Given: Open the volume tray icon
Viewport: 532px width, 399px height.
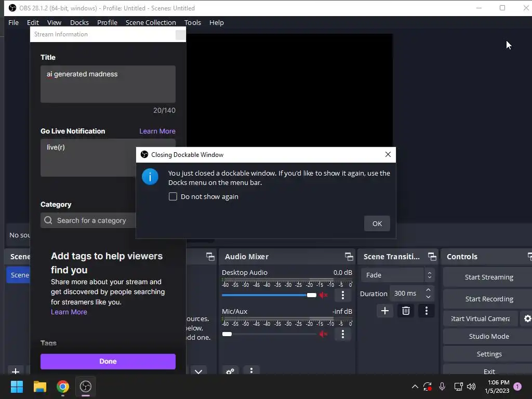Looking at the screenshot, I should tap(471, 387).
